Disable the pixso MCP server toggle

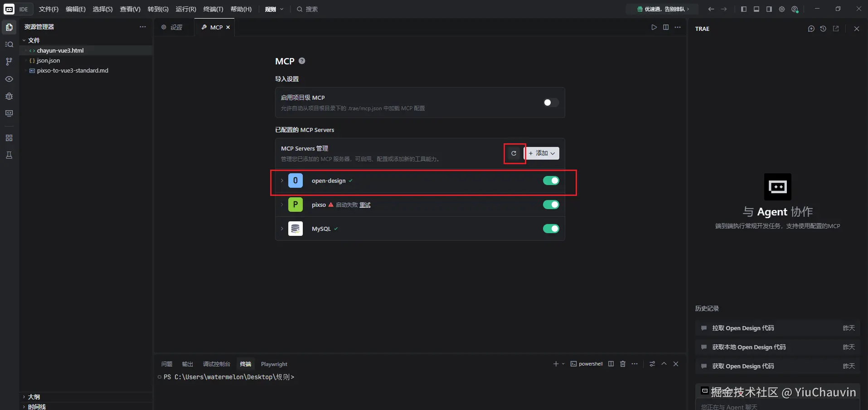click(x=551, y=205)
